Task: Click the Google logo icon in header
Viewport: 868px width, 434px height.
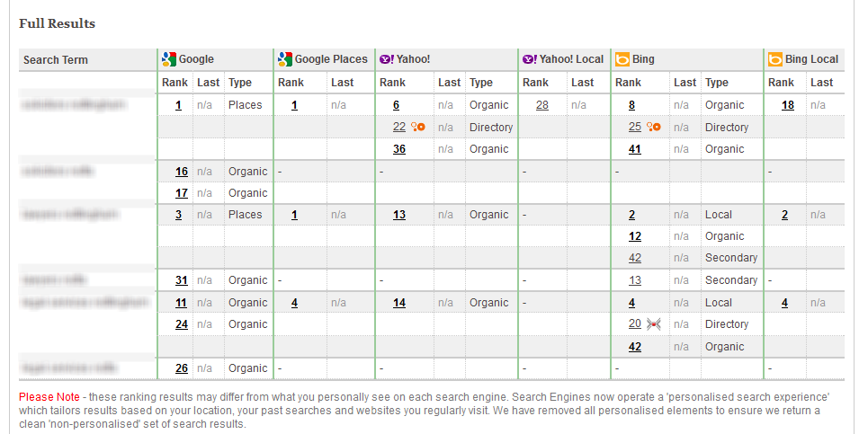Action: 168,59
